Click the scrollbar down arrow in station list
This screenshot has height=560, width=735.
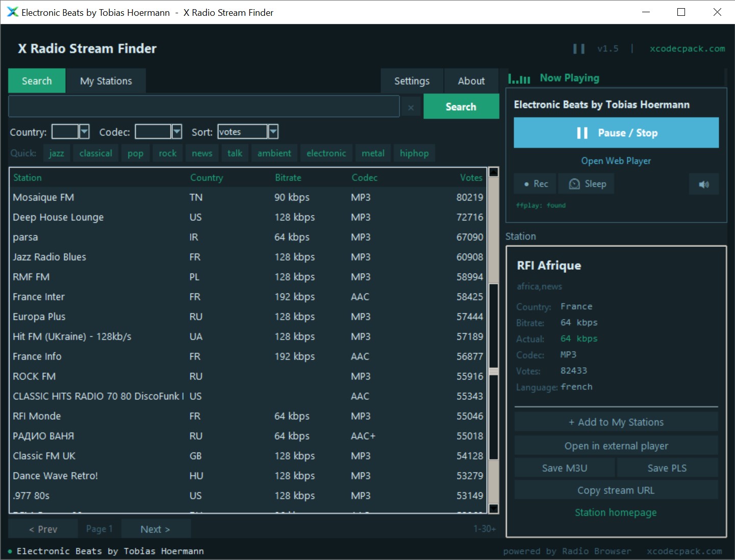493,508
